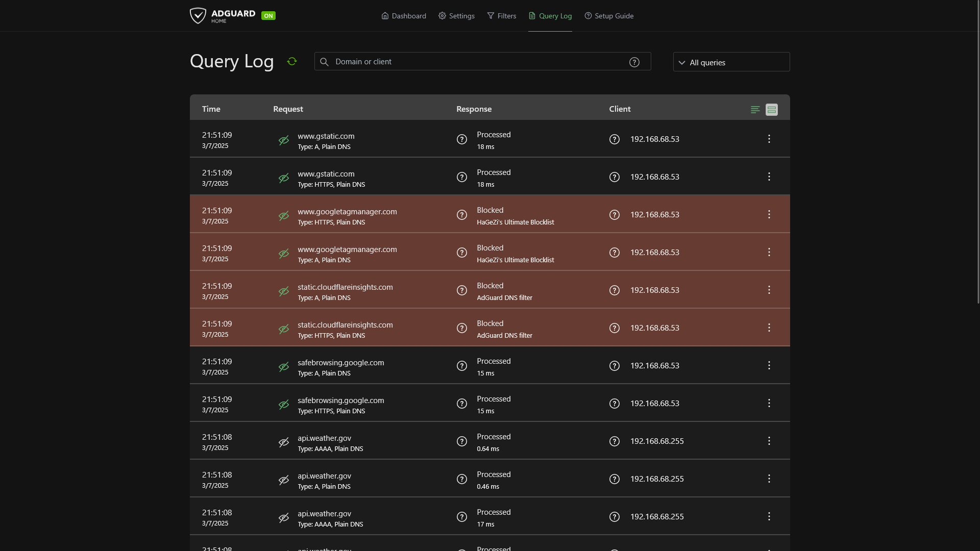Screen dimensions: 980x551
Task: Click www.googletagmanager.com domain in Type A row
Action: click(347, 249)
